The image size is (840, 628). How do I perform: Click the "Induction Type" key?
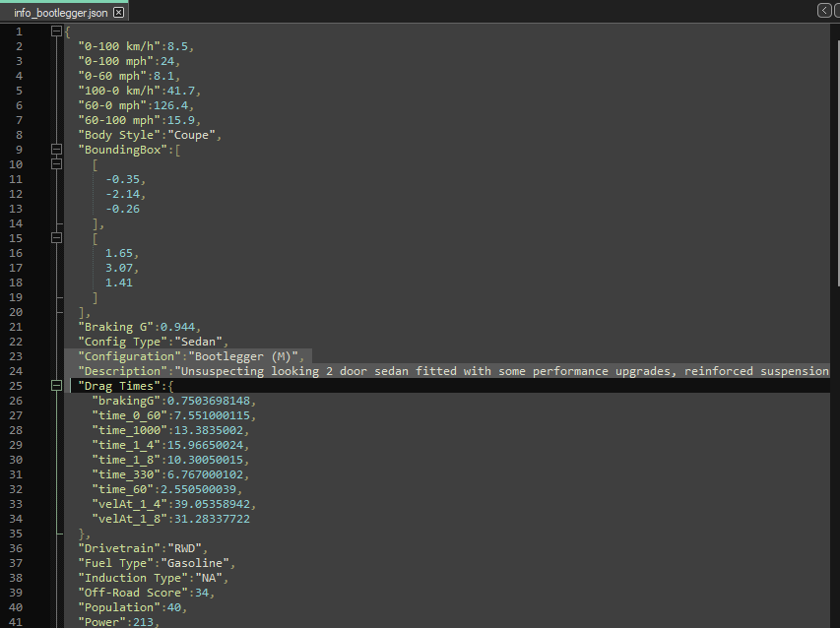133,578
